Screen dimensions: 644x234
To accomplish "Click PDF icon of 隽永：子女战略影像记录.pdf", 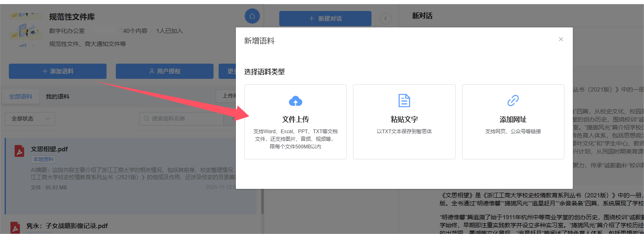I will [x=16, y=228].
